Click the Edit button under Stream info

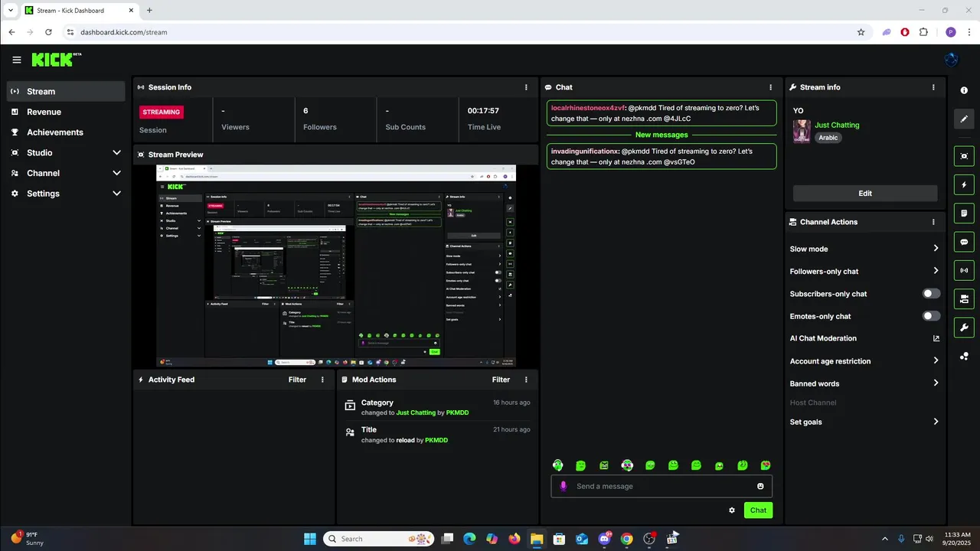pos(865,194)
